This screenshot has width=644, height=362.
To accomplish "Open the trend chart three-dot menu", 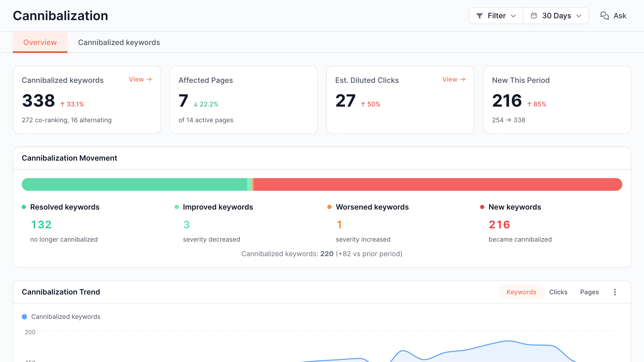I will (x=615, y=292).
